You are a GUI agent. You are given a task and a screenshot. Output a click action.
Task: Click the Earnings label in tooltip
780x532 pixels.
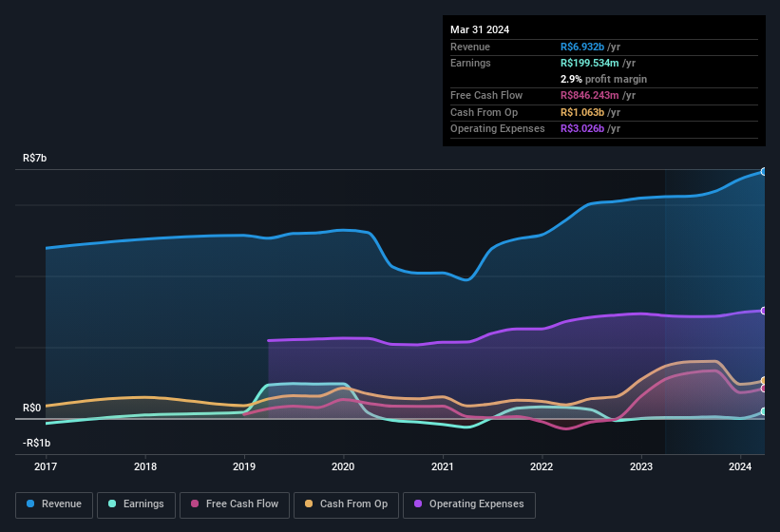point(470,63)
